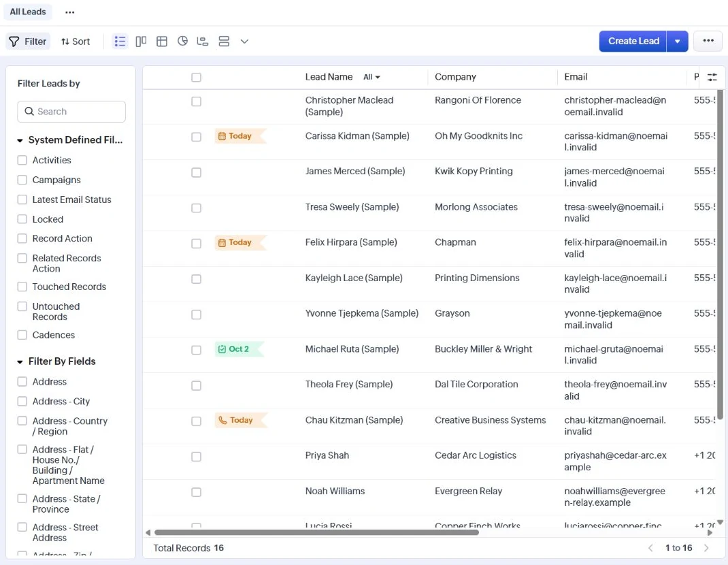Click the Lead Name column header
Screen dimensions: 728x565
329,77
